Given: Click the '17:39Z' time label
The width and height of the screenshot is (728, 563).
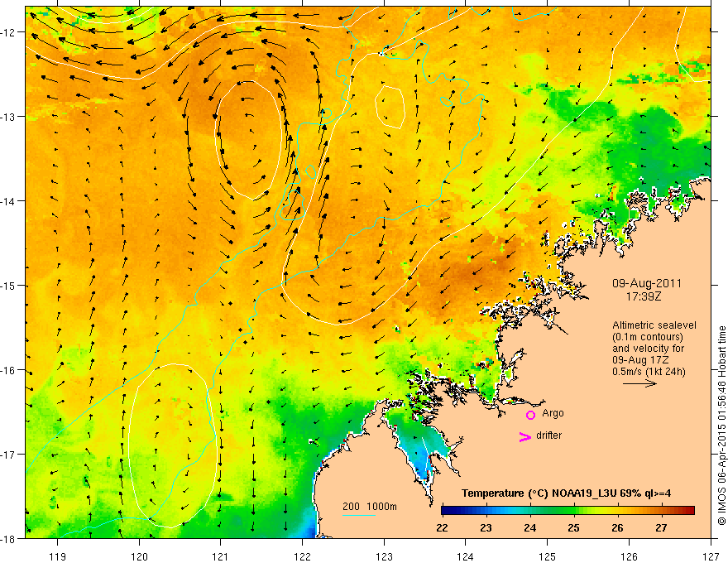Looking at the screenshot, I should (643, 296).
